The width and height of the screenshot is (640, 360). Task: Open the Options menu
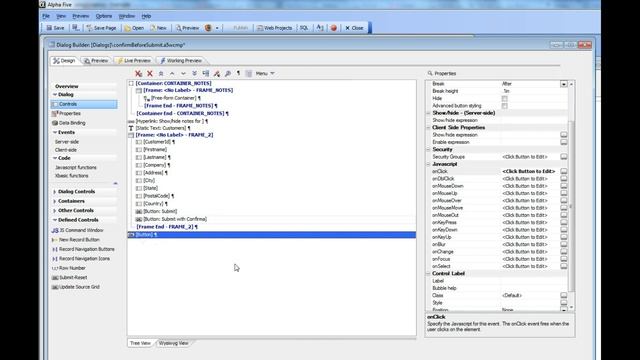click(x=104, y=16)
